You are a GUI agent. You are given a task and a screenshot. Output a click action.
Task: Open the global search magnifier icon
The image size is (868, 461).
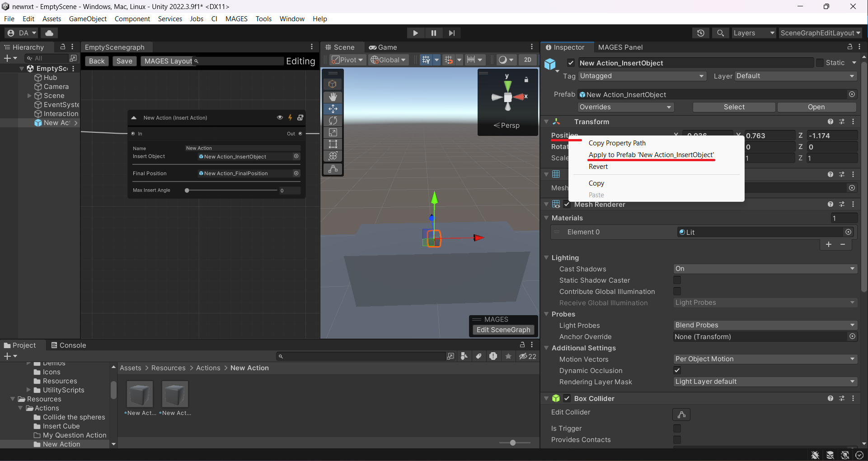721,33
